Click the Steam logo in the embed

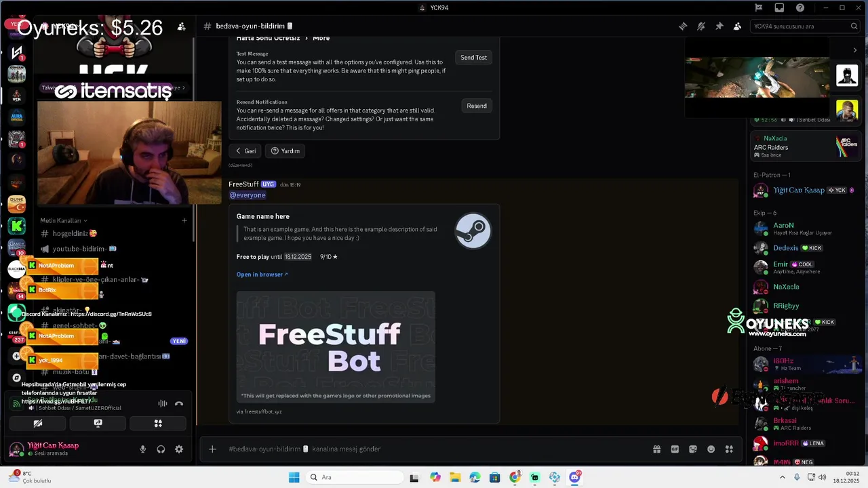(x=473, y=231)
